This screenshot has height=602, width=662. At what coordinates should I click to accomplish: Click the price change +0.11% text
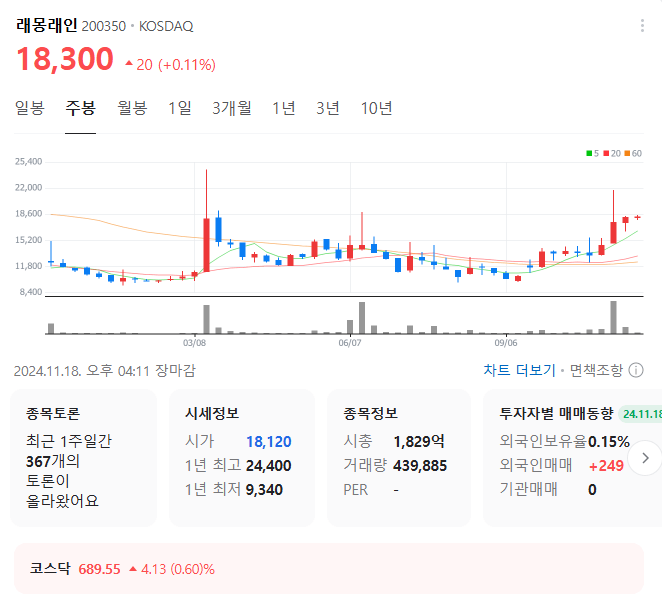coord(187,65)
